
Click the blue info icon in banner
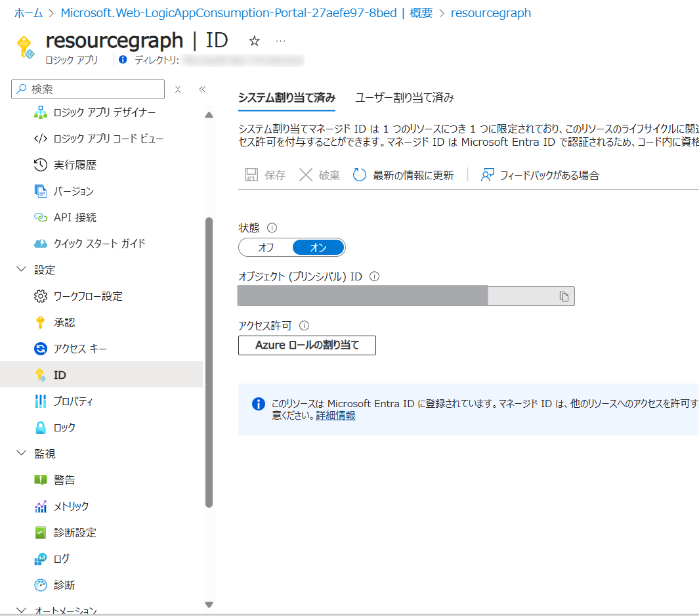click(259, 404)
